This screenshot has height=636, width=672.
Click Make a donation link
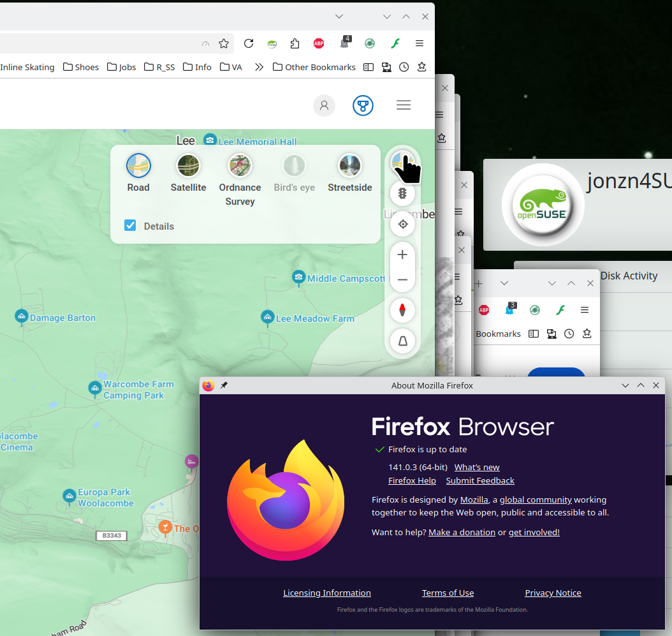click(x=462, y=532)
